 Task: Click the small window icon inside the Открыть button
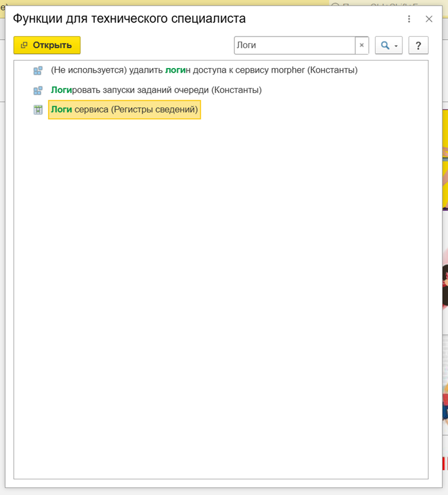pyautogui.click(x=24, y=45)
